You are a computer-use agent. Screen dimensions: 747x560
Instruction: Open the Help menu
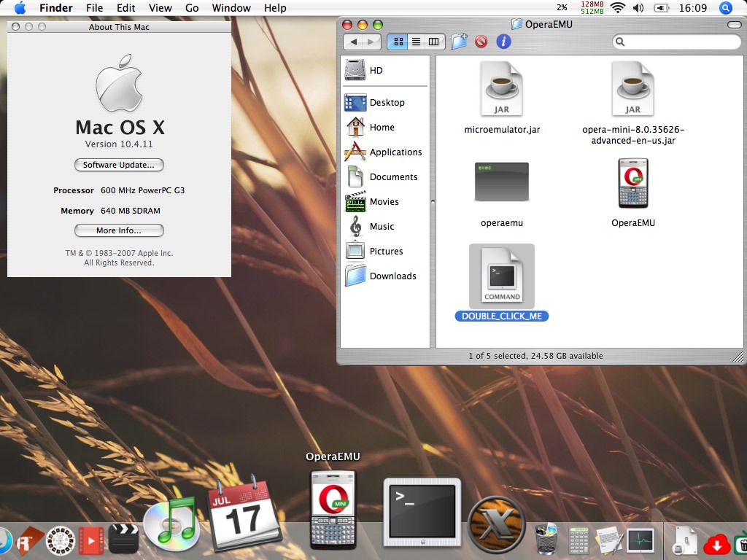[x=275, y=8]
